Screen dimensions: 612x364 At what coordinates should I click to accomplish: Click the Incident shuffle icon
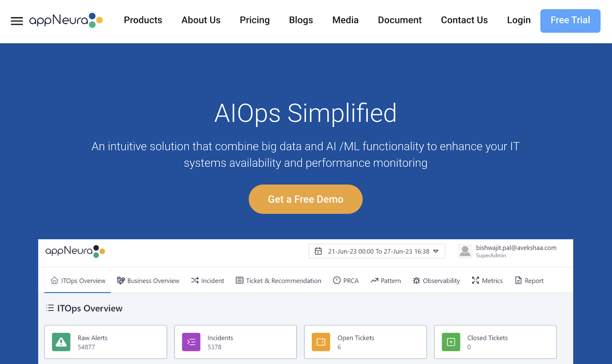tap(195, 280)
